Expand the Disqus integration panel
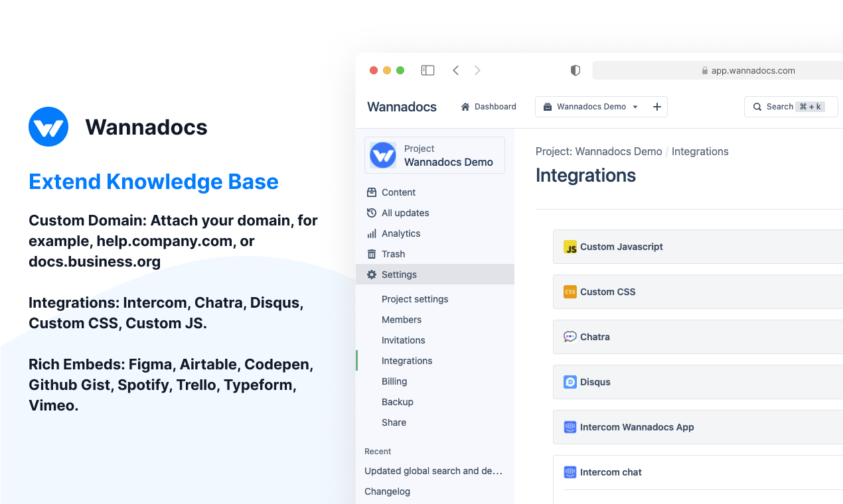The image size is (843, 504). pos(698,382)
